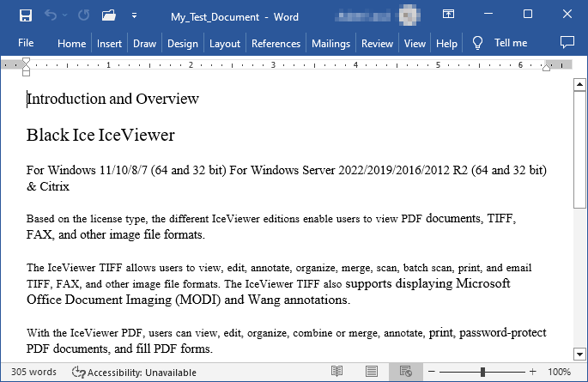
Task: Click the text "& Citrix"
Action: pos(48,186)
